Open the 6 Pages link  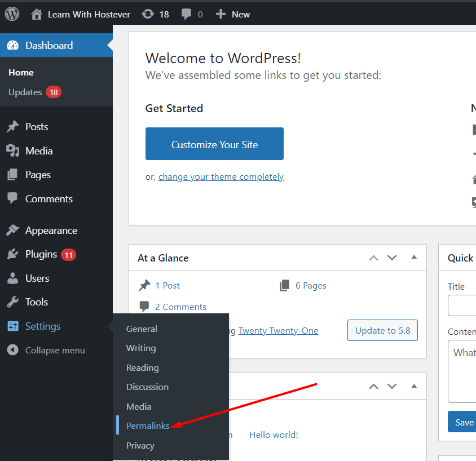tap(311, 286)
